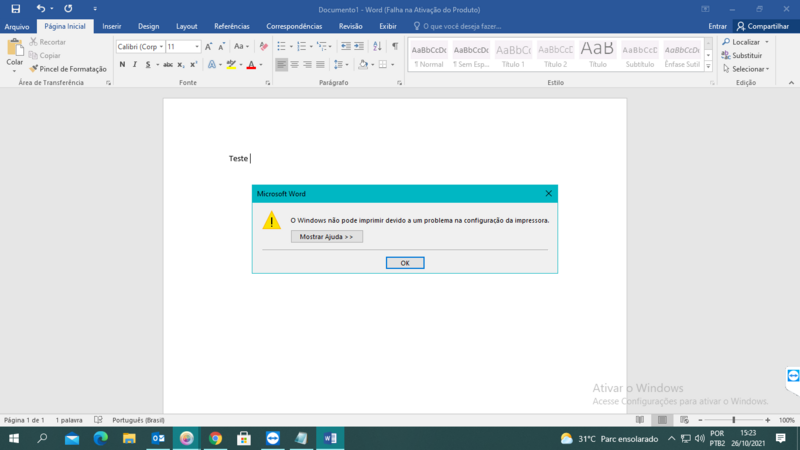Expand the styles gallery more arrow
This screenshot has width=800, height=450.
tap(708, 66)
